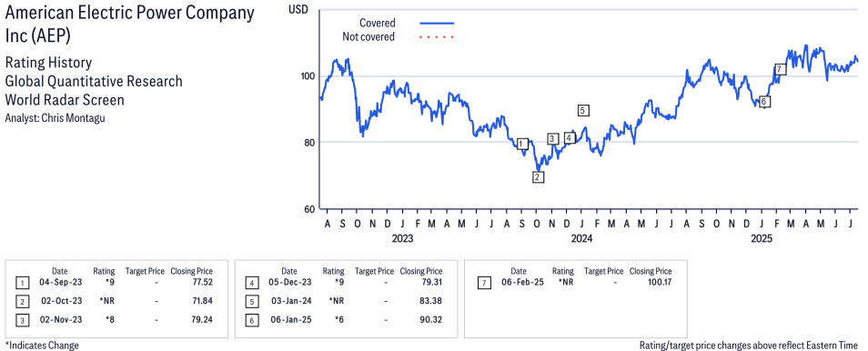Click the red dotted Not covered legend line
This screenshot has width=868, height=351.
click(437, 37)
